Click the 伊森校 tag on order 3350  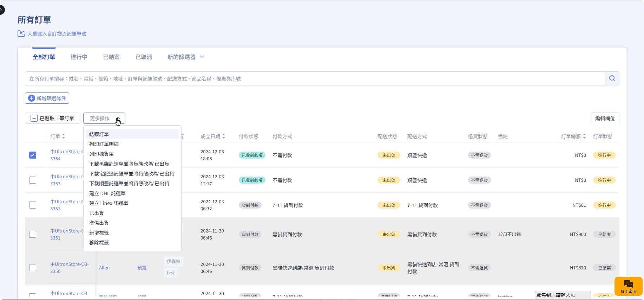click(173, 261)
